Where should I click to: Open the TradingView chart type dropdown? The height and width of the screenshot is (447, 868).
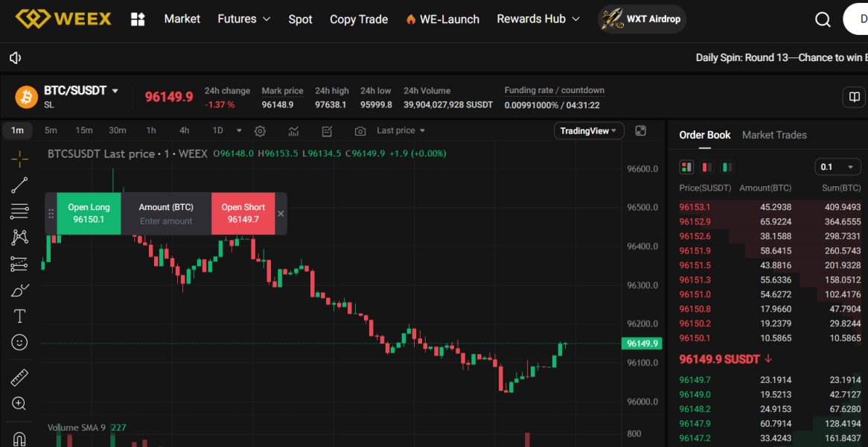tap(589, 130)
